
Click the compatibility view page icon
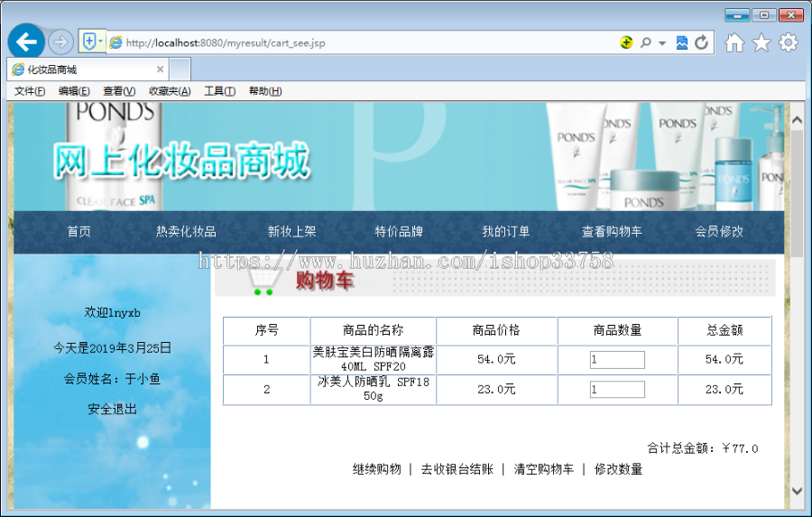682,42
